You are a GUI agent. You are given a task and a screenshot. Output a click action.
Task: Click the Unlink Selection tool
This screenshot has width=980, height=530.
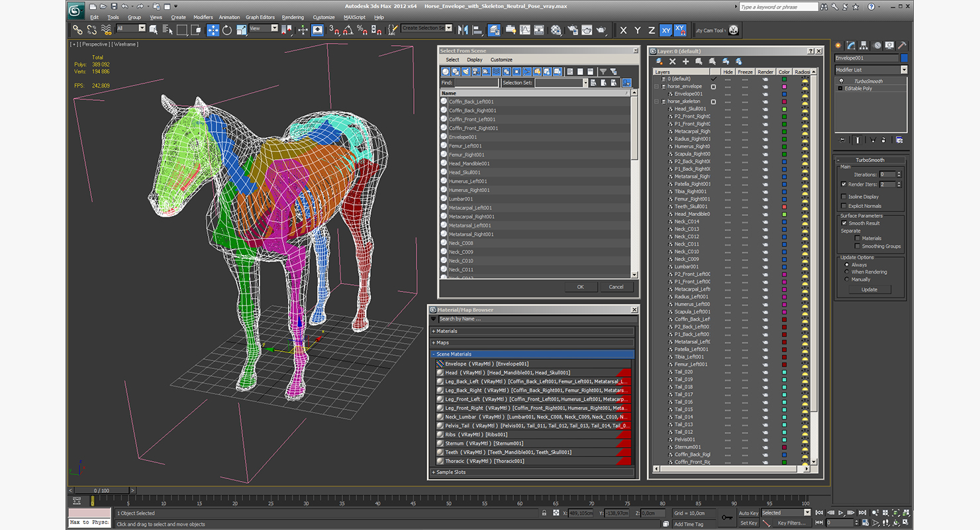(x=91, y=30)
